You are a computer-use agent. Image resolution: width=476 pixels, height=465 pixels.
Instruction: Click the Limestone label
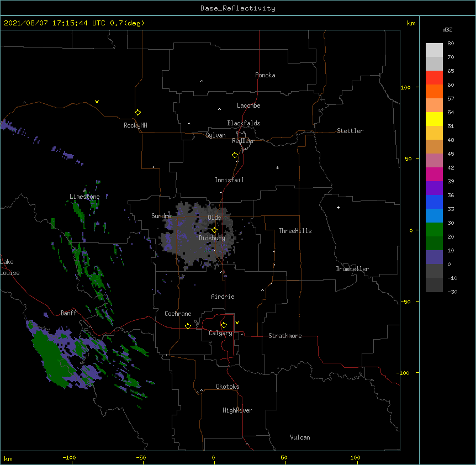coord(84,197)
